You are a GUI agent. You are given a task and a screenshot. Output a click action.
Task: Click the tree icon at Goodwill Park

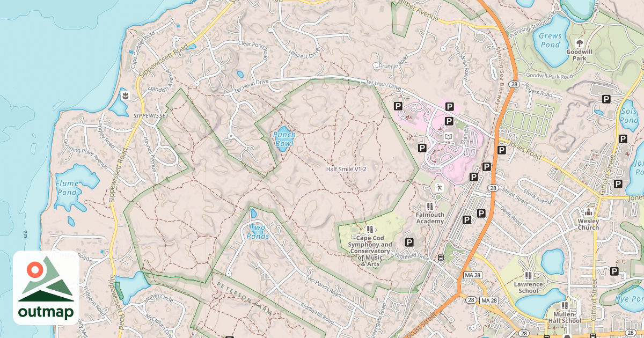(x=579, y=42)
